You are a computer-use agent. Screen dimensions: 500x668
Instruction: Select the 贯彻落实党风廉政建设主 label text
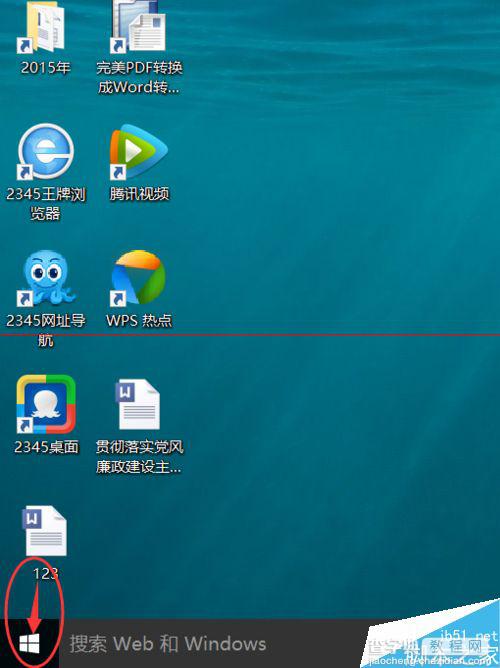tap(139, 457)
